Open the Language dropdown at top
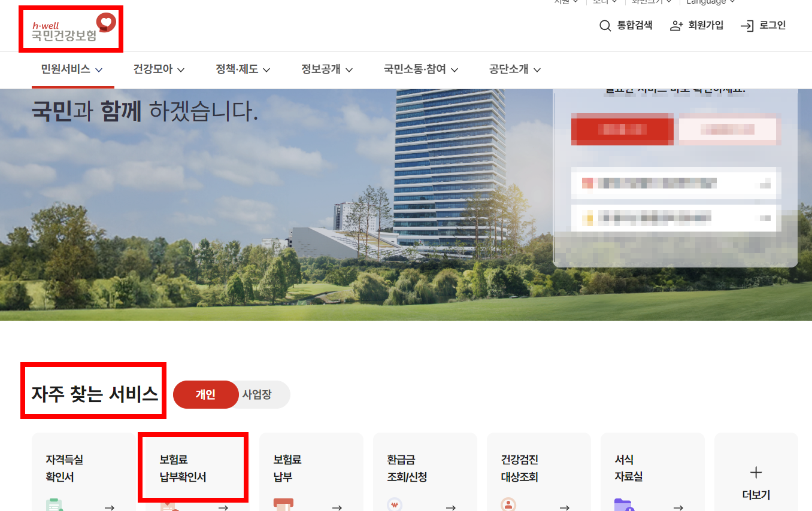Image resolution: width=812 pixels, height=511 pixels. [x=710, y=2]
